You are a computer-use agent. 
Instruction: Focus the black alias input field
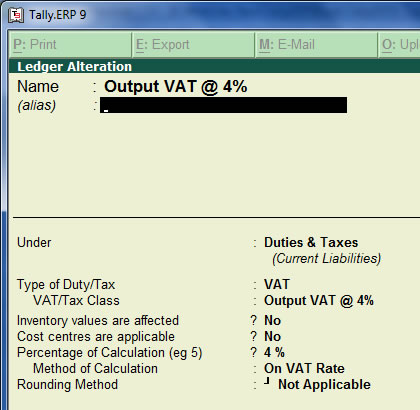tap(223, 105)
